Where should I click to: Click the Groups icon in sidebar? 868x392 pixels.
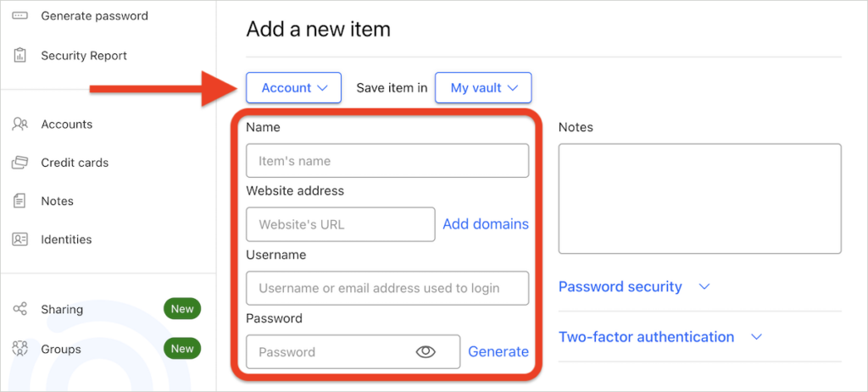[20, 348]
